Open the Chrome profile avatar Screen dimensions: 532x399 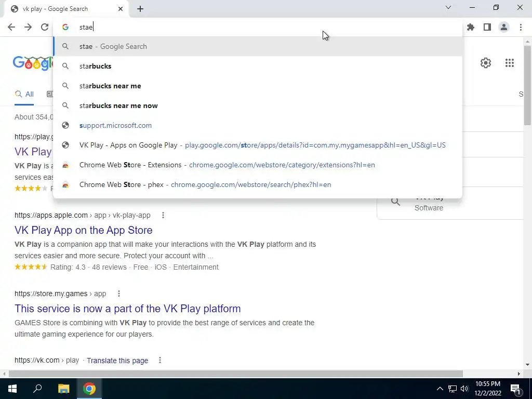pyautogui.click(x=504, y=27)
